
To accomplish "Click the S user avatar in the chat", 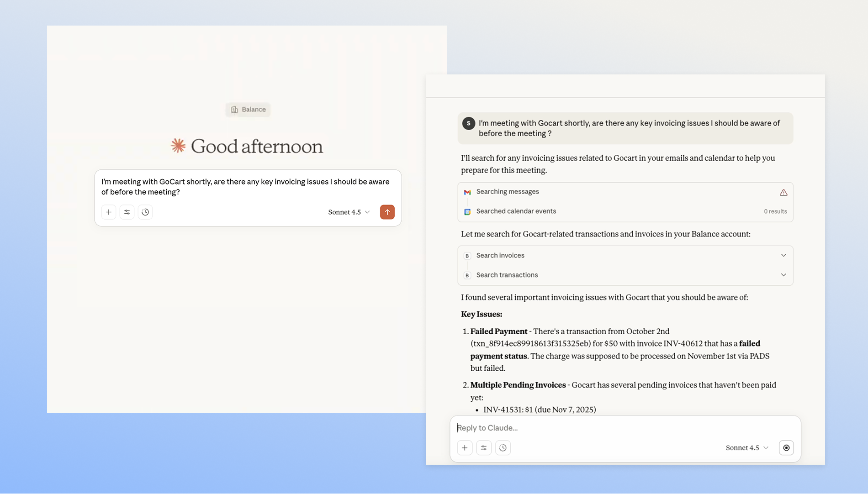I will coord(469,123).
